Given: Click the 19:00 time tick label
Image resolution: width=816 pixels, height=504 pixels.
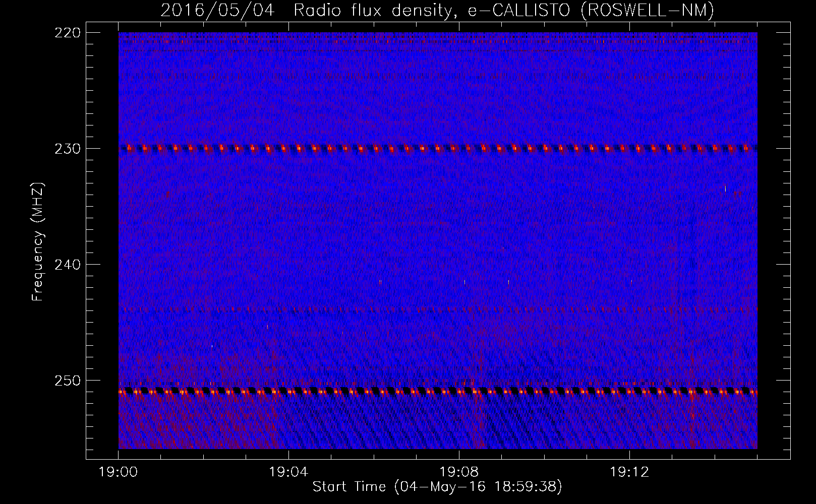Looking at the screenshot, I should 119,472.
